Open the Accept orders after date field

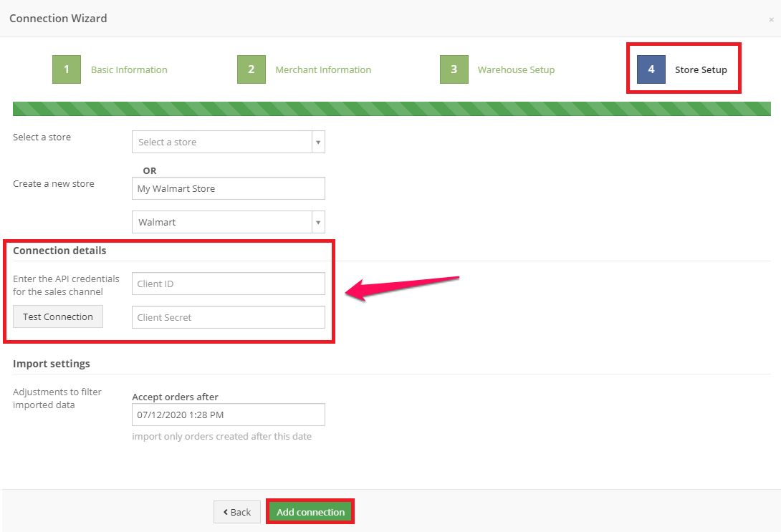229,415
